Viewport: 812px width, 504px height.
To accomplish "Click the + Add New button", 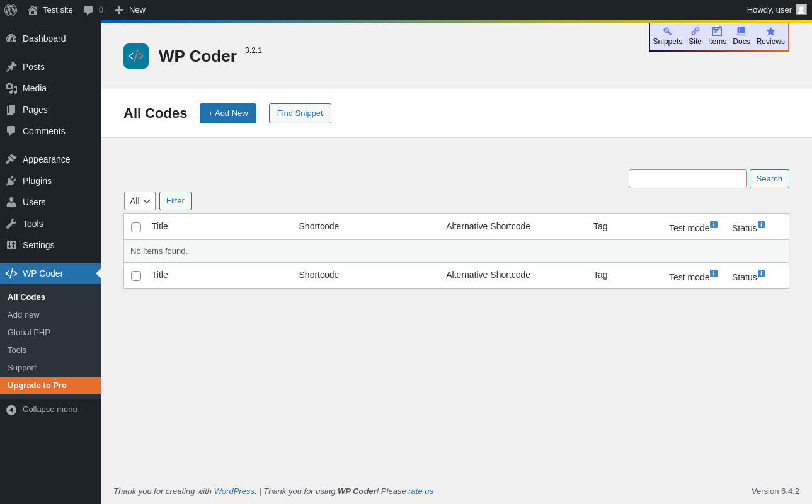I will pos(228,113).
